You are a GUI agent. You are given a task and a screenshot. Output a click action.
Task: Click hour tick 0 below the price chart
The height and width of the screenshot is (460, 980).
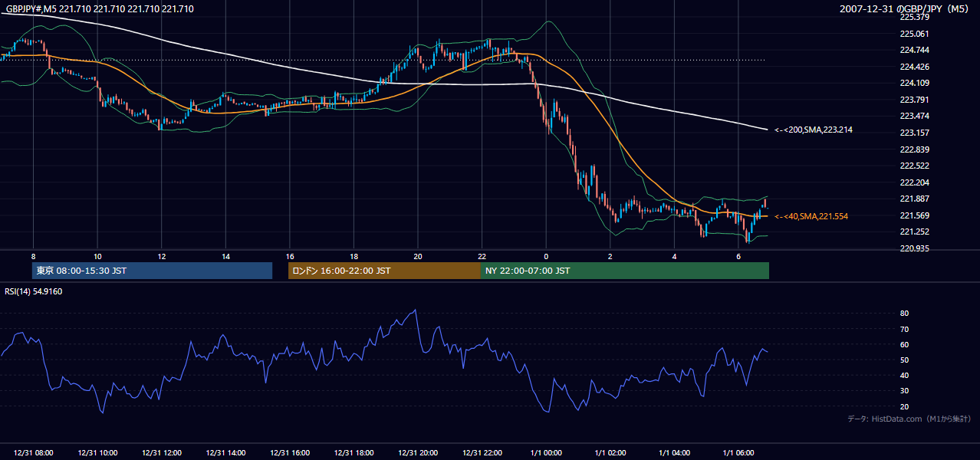coord(546,256)
